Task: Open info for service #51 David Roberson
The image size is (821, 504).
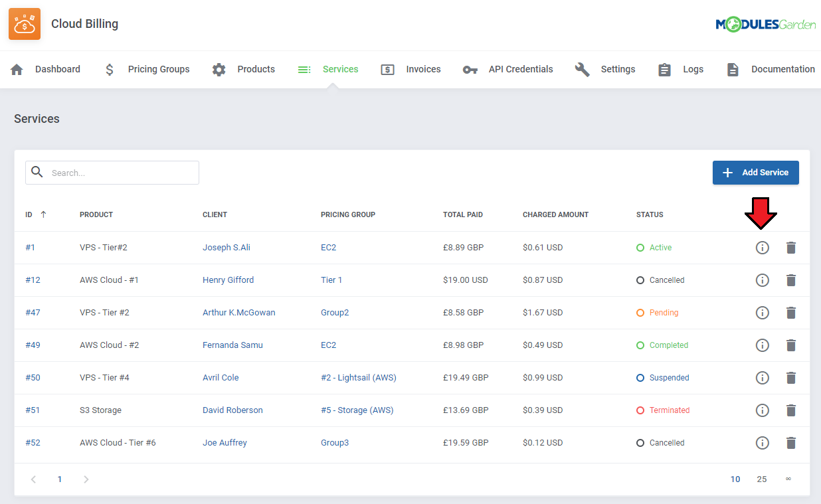Action: click(x=763, y=410)
